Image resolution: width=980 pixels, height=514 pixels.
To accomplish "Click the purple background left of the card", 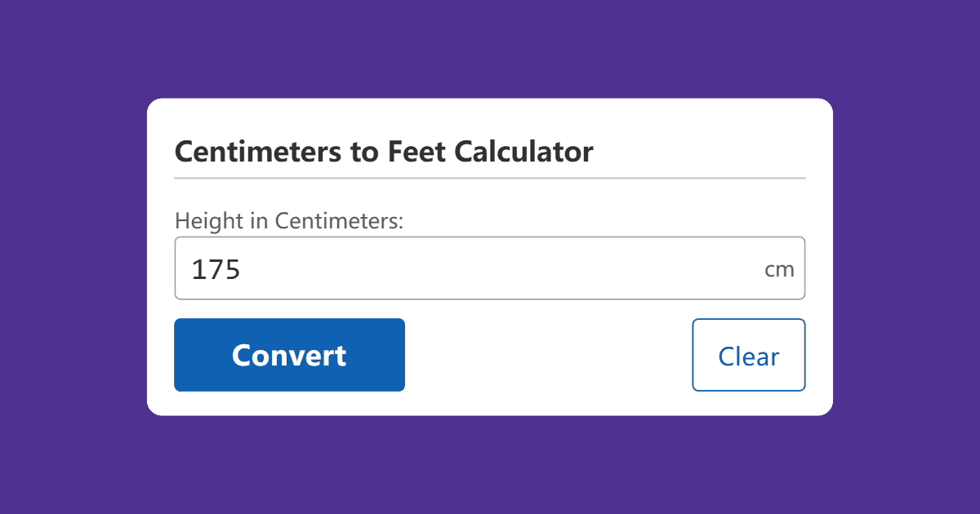I will [73, 257].
